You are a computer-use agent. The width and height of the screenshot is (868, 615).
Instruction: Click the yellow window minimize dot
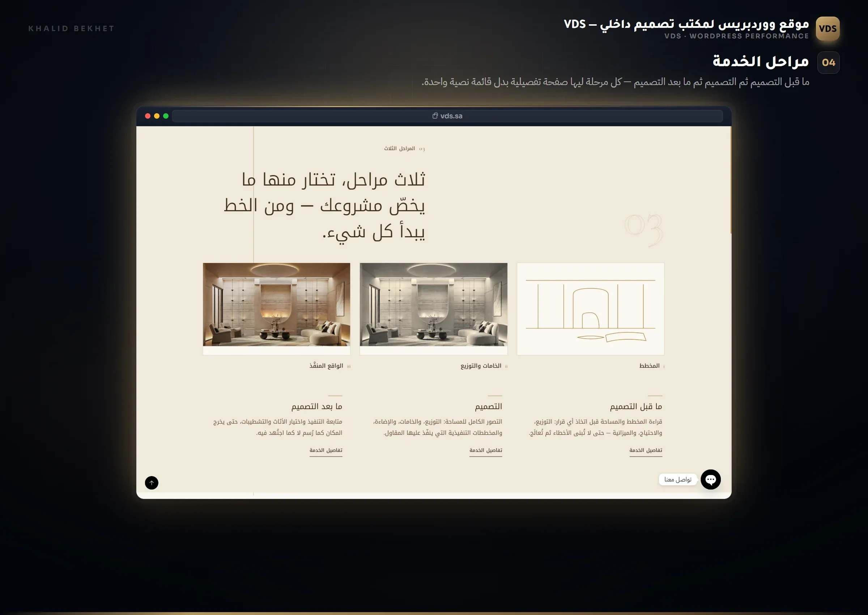point(157,116)
